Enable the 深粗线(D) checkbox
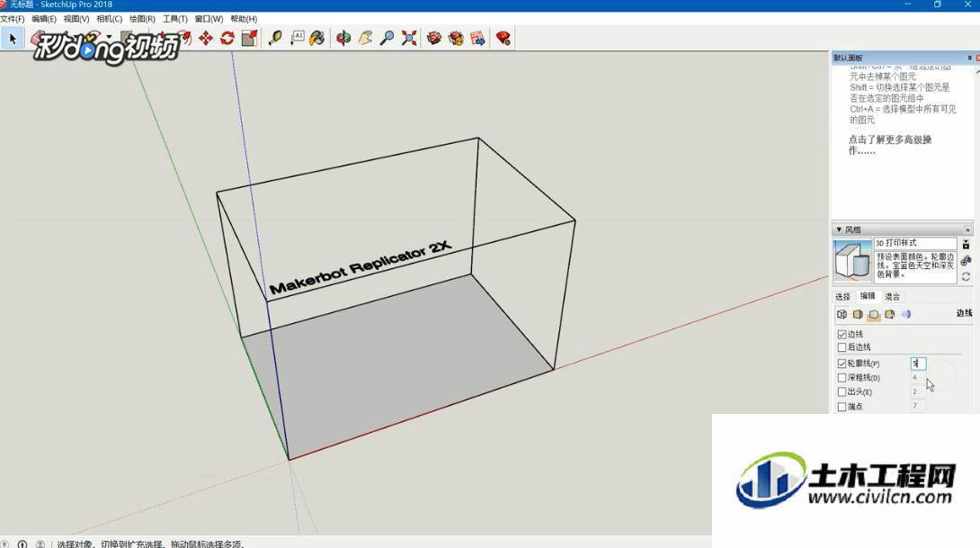Screen dimensions: 980x548 click(x=842, y=378)
